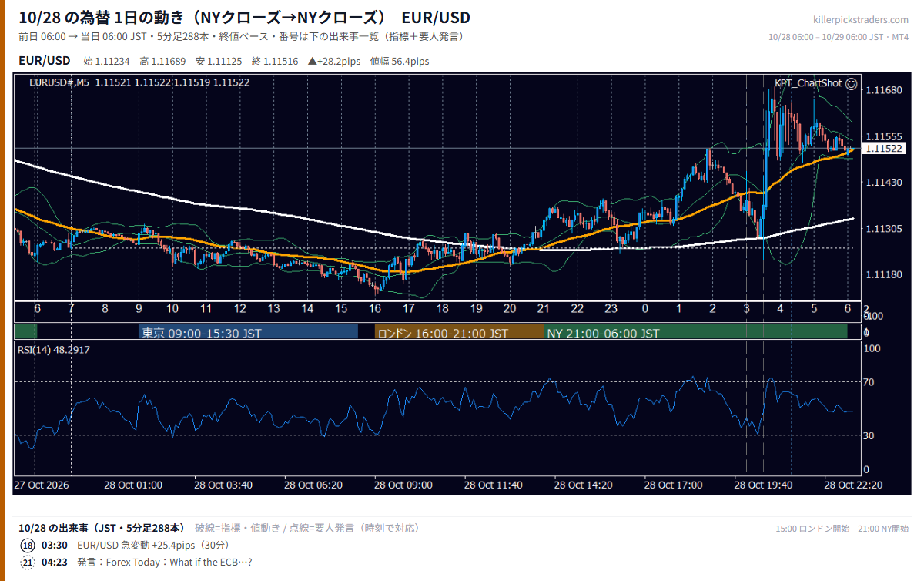Click the 28 Oct 09:00 time label

pos(403,485)
